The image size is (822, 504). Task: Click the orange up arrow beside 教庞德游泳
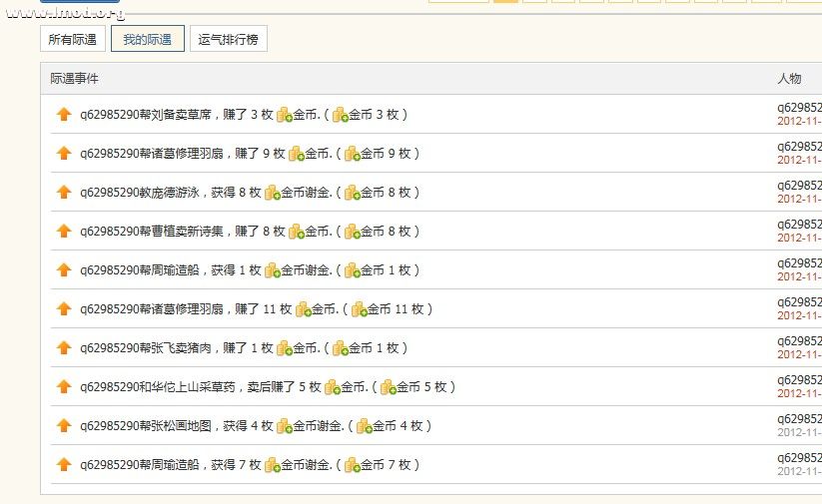click(64, 193)
